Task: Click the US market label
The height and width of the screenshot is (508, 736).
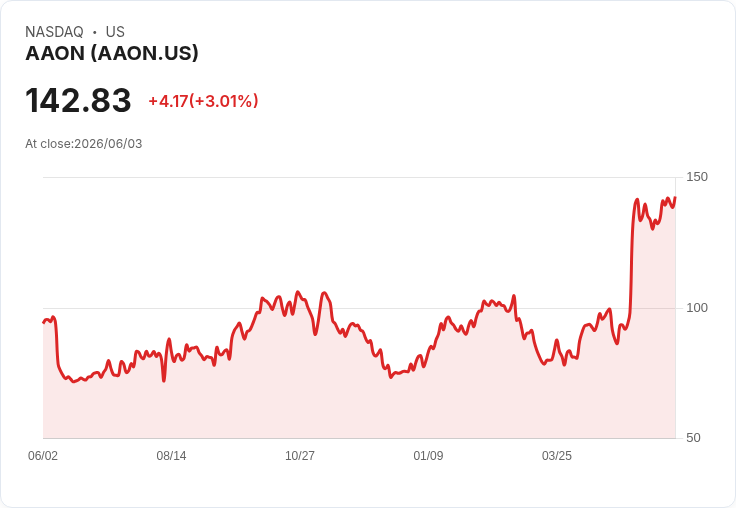Action: [x=115, y=32]
